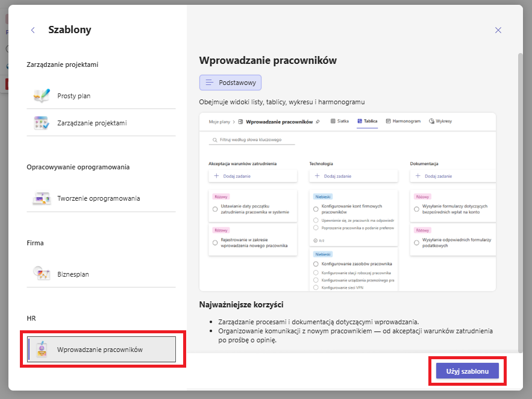
Task: Click the Wprowadzanie pracowników template icon
Action: 42,350
